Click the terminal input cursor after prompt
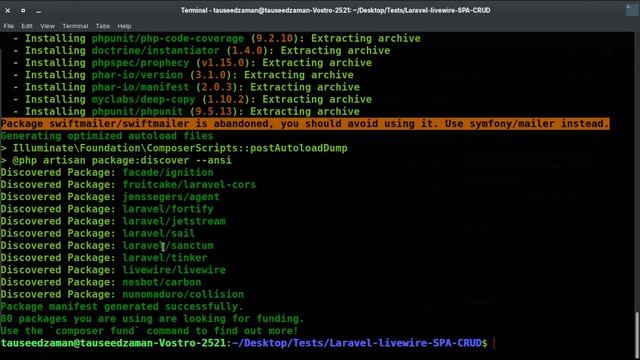This screenshot has width=640, height=360. [x=494, y=343]
